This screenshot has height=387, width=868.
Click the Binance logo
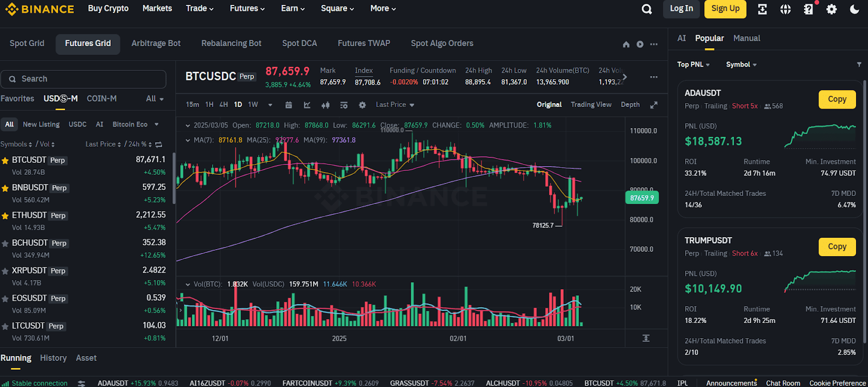point(40,9)
